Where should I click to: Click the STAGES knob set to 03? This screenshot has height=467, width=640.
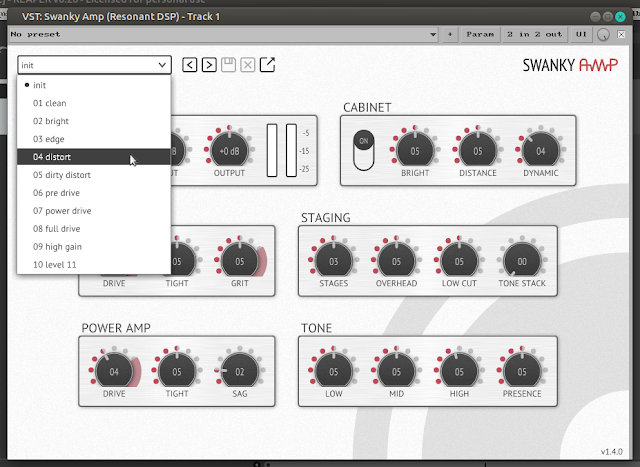tap(333, 261)
